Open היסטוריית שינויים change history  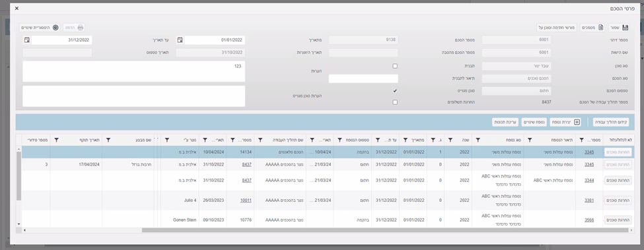point(40,28)
